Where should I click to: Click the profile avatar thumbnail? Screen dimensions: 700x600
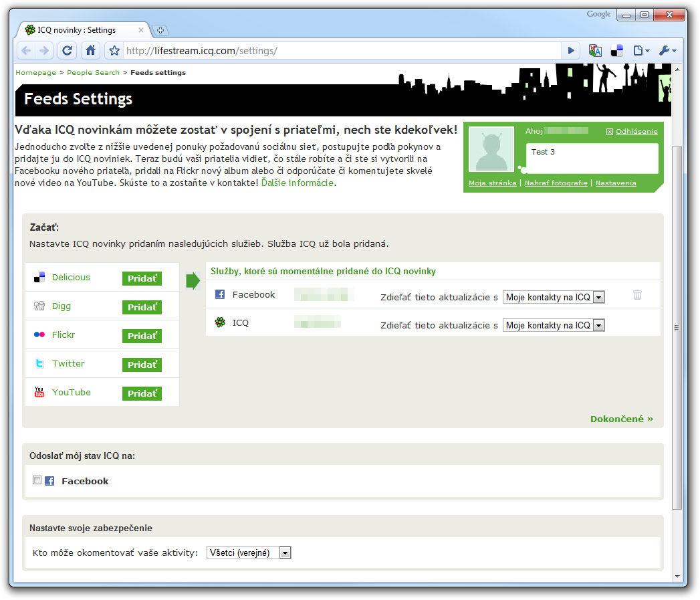pyautogui.click(x=491, y=149)
